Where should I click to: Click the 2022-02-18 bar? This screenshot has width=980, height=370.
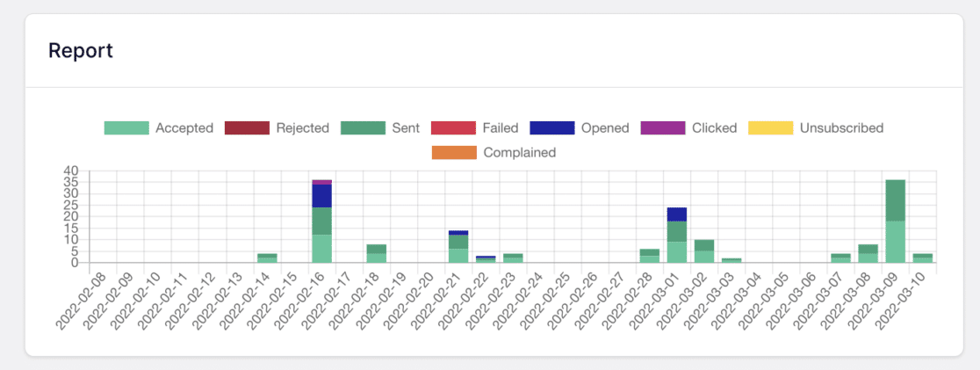point(376,253)
